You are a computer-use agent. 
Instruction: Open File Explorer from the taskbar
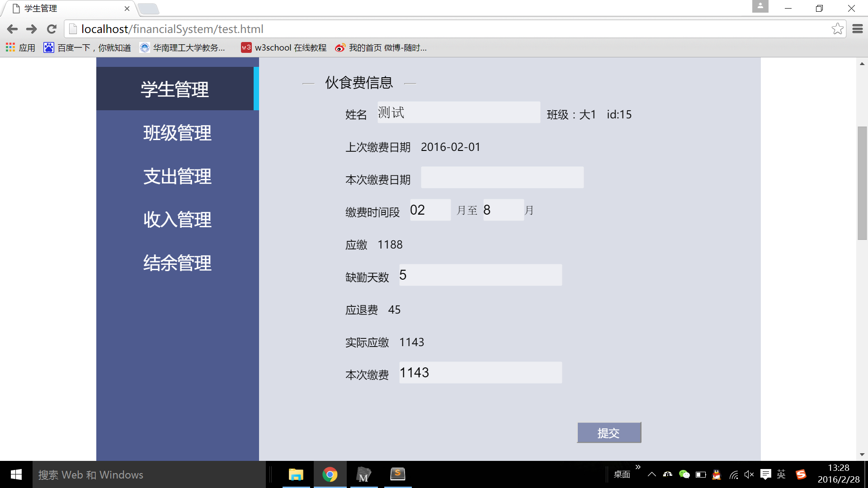[296, 474]
